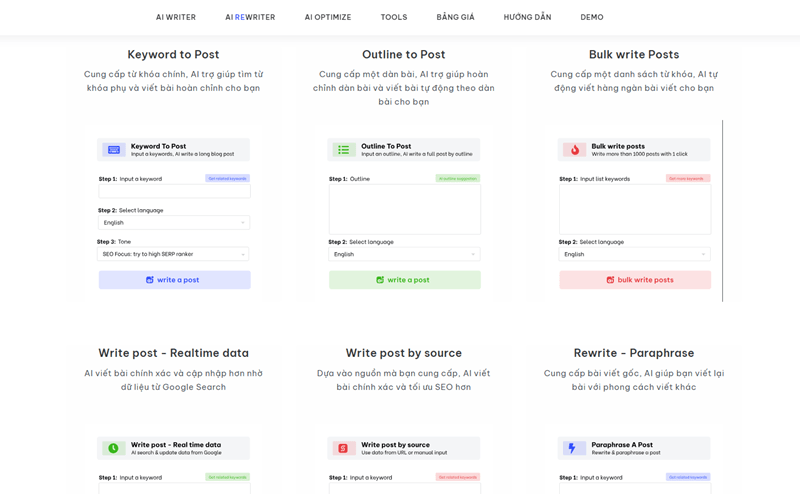Click the red icon for Write post by source
This screenshot has height=494, width=800.
[343, 448]
